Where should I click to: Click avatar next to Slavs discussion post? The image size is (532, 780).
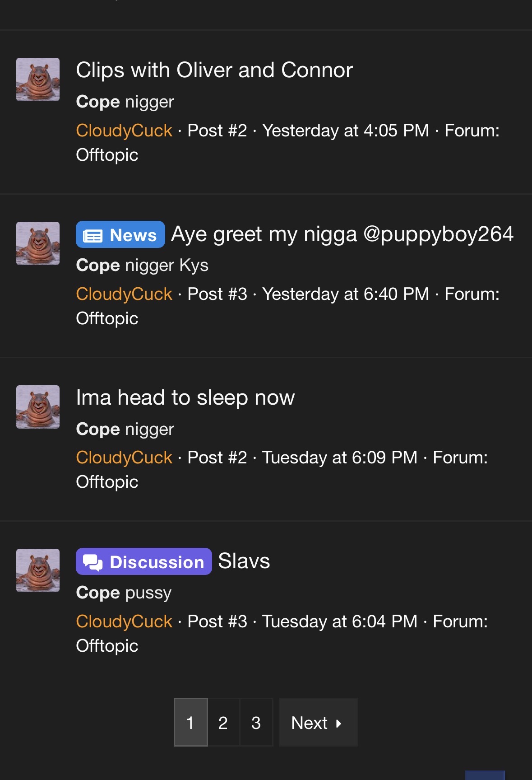[x=38, y=570]
